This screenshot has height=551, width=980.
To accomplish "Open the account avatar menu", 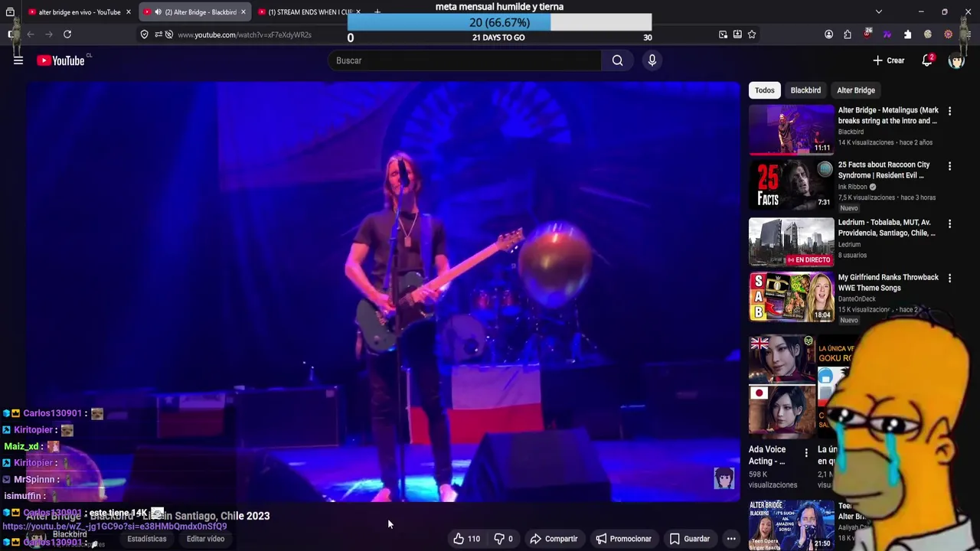I will tap(956, 60).
